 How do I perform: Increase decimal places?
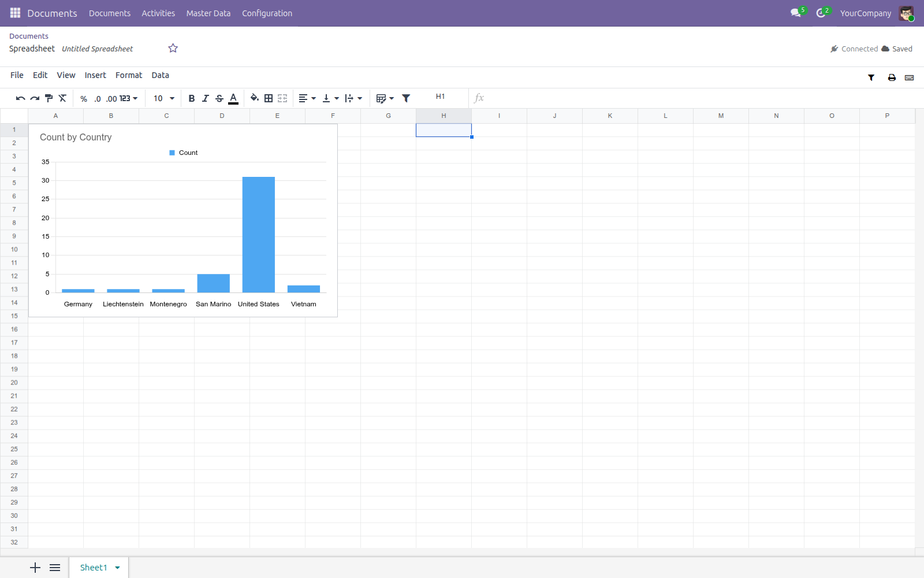click(x=111, y=99)
